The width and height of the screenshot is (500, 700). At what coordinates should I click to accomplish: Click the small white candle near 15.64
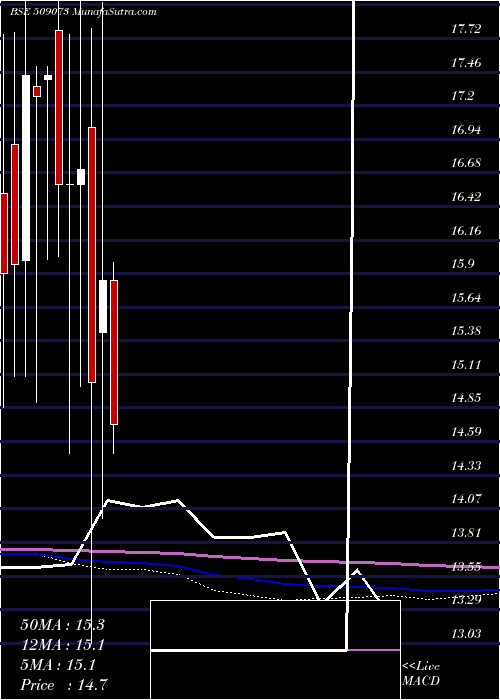coord(103,306)
